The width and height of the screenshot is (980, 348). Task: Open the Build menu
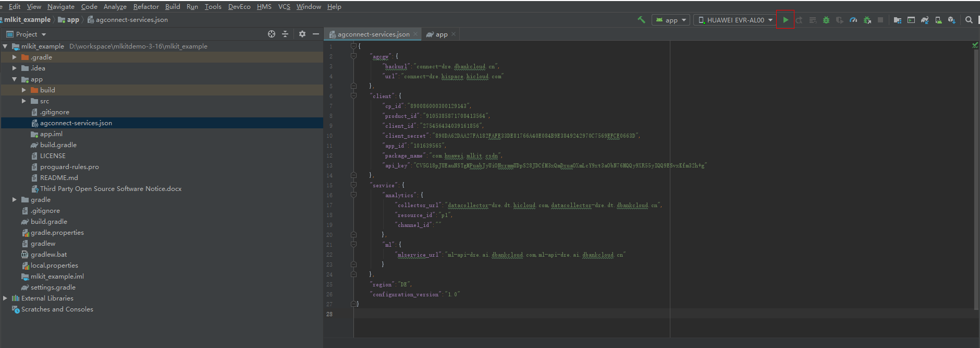click(173, 6)
